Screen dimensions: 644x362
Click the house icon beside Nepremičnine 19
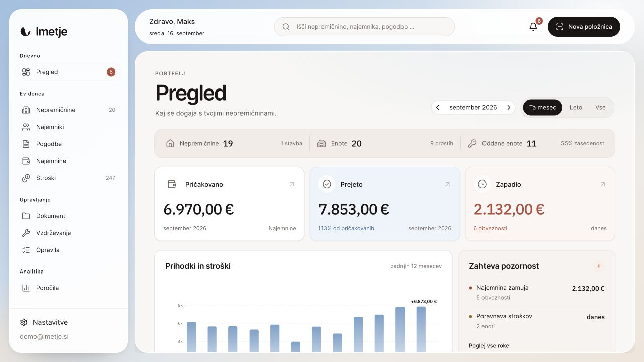[x=170, y=143]
